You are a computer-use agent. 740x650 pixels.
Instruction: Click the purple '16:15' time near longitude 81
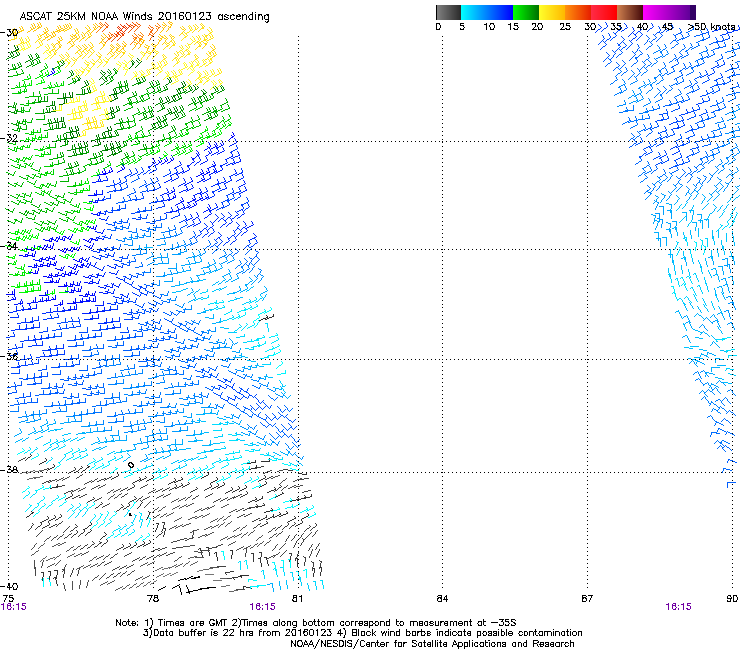[262, 607]
